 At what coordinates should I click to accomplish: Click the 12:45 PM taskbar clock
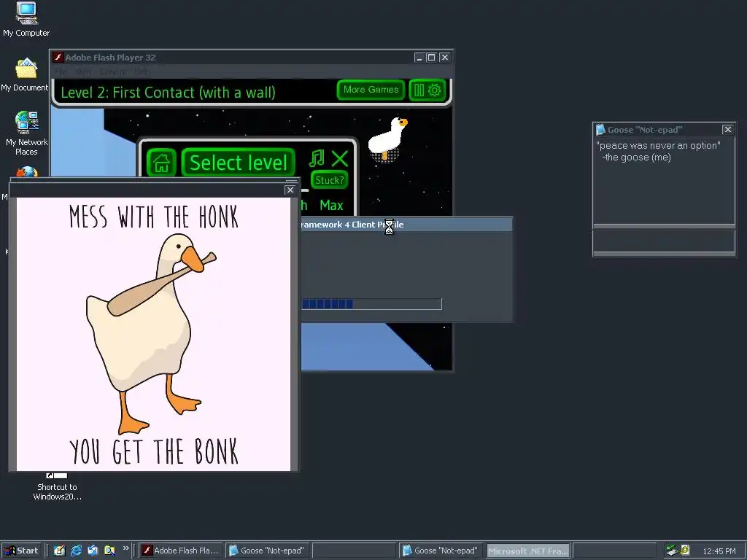click(x=719, y=551)
